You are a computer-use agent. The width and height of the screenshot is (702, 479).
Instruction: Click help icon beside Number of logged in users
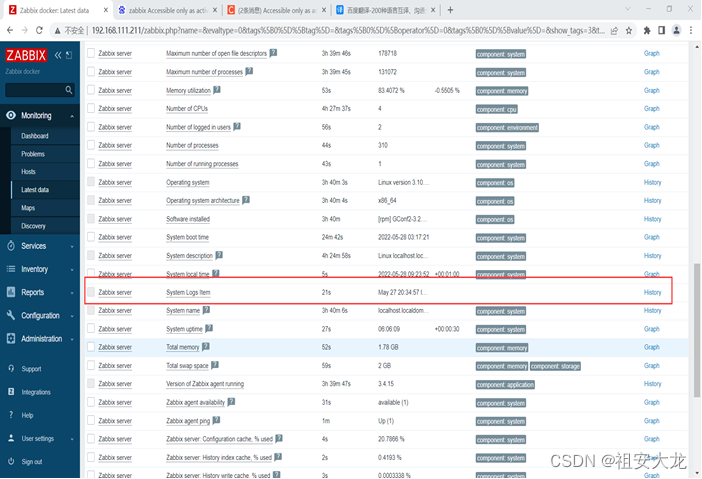237,127
